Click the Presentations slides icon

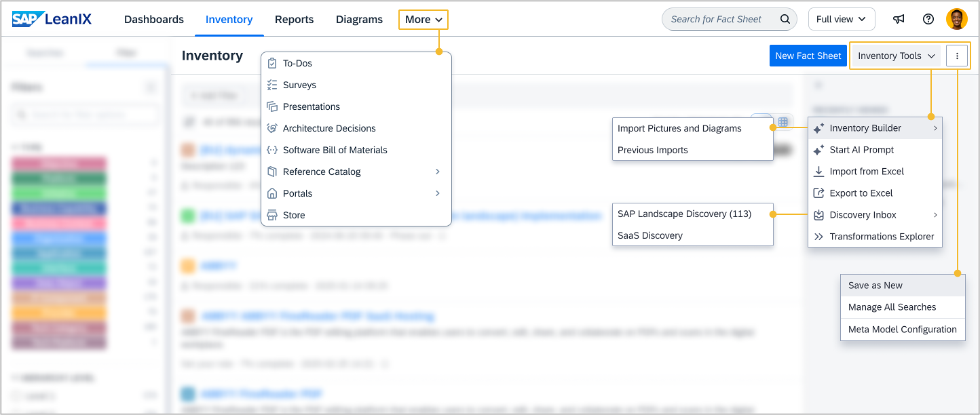(272, 106)
